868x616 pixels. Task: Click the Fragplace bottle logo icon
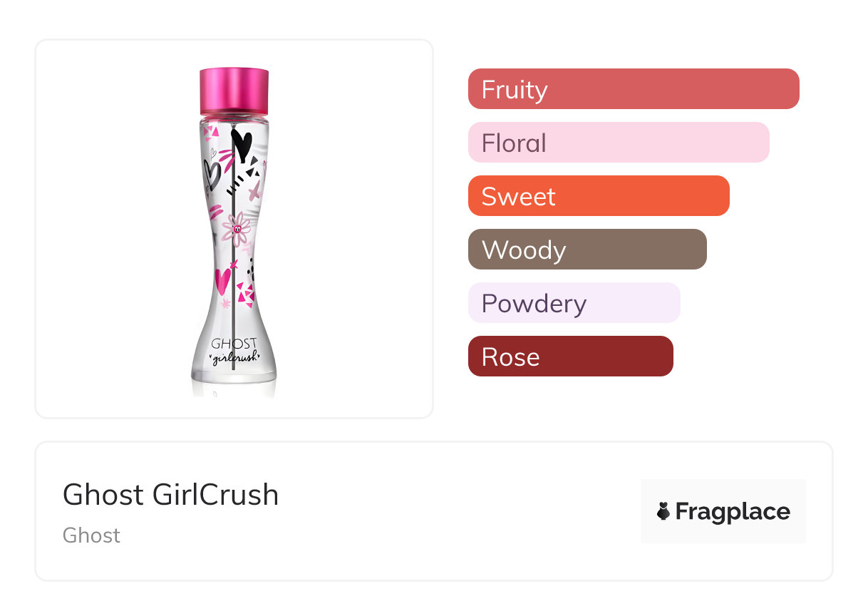(x=663, y=511)
